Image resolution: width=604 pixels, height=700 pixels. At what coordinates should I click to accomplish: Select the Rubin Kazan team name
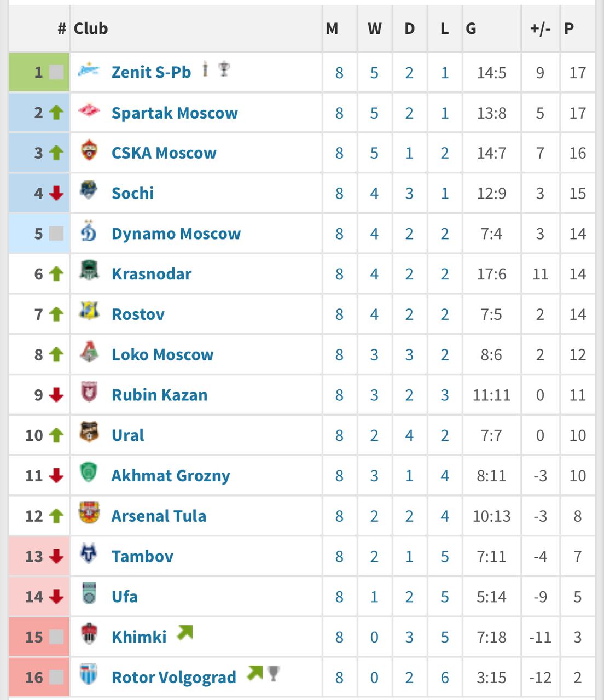point(159,395)
